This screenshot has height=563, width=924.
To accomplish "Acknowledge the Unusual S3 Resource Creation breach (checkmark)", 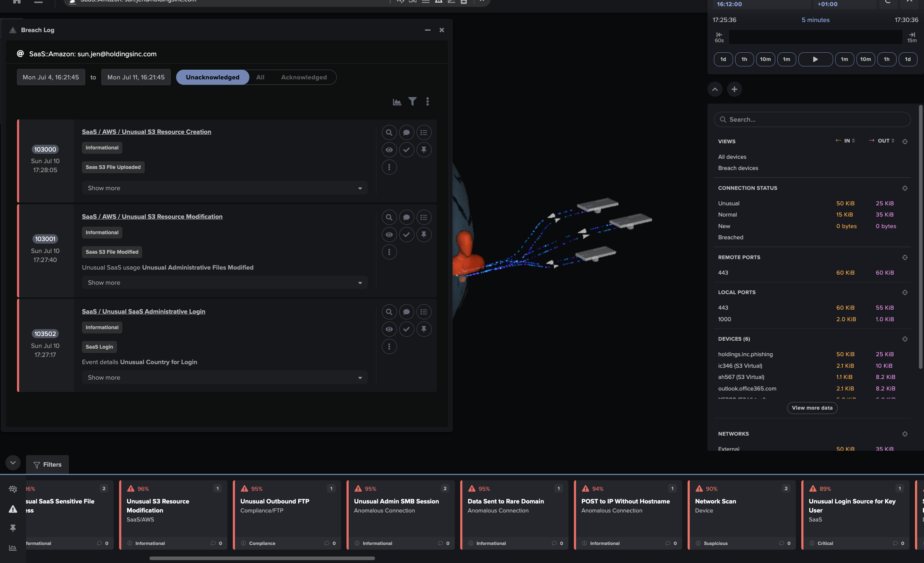I will [x=406, y=149].
